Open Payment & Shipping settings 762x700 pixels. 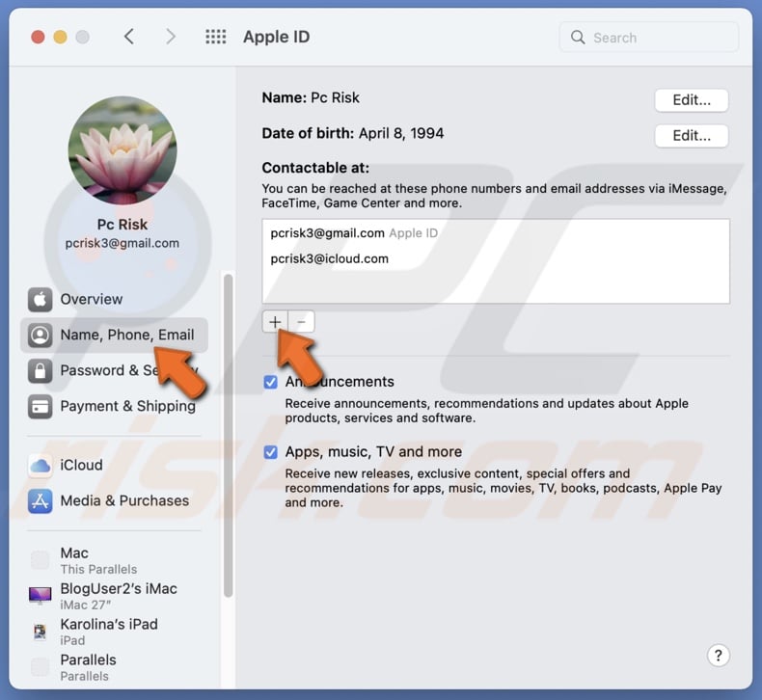[126, 406]
